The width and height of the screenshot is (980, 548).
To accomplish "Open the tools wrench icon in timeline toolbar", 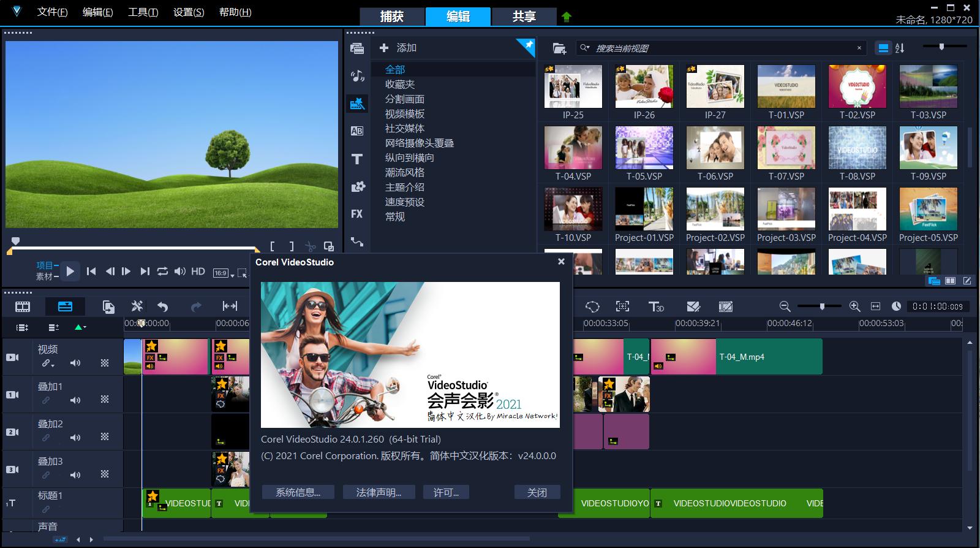I will point(137,306).
